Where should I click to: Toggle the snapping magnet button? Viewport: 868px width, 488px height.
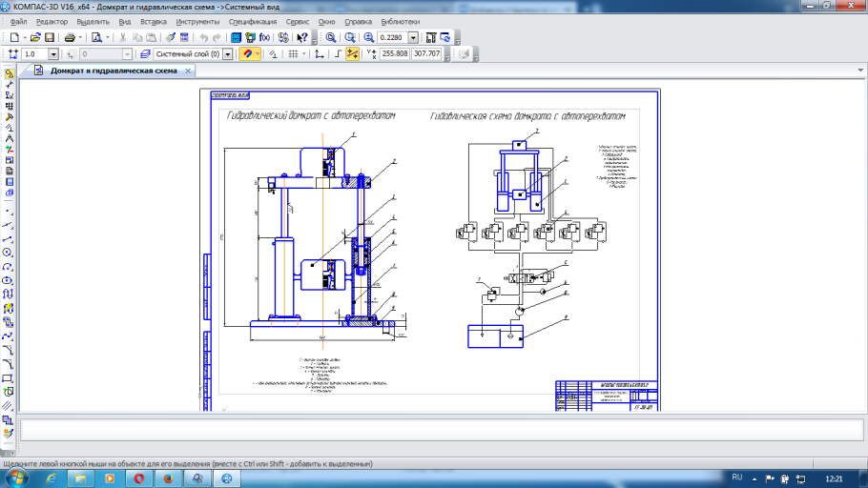[x=246, y=54]
